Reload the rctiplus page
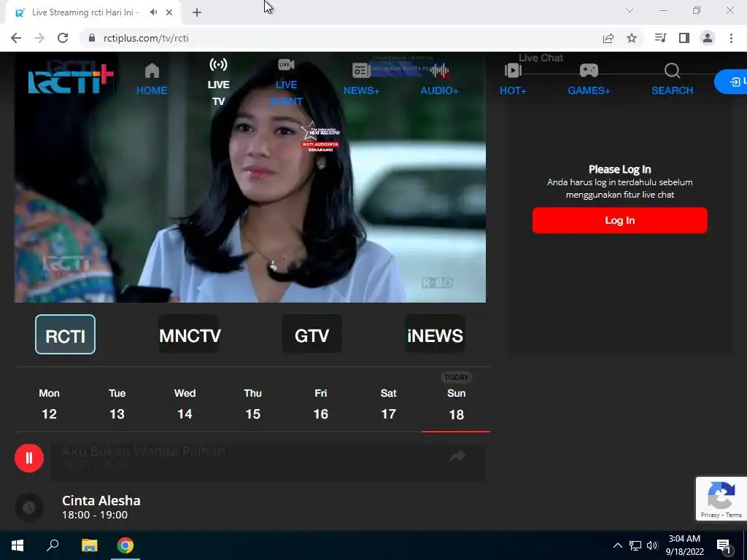747x560 pixels. click(x=63, y=38)
